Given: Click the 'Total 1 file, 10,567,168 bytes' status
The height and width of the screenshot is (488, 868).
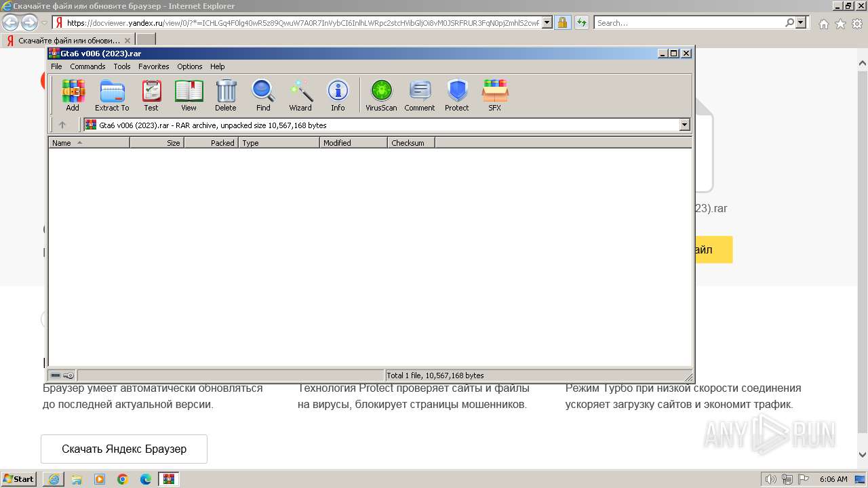Looking at the screenshot, I should 435,375.
